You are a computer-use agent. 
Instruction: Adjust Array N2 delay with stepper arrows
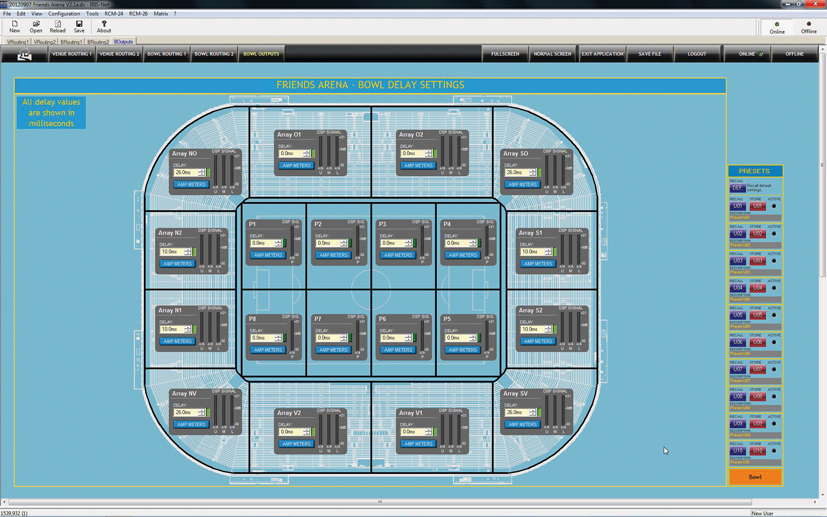pyautogui.click(x=187, y=252)
